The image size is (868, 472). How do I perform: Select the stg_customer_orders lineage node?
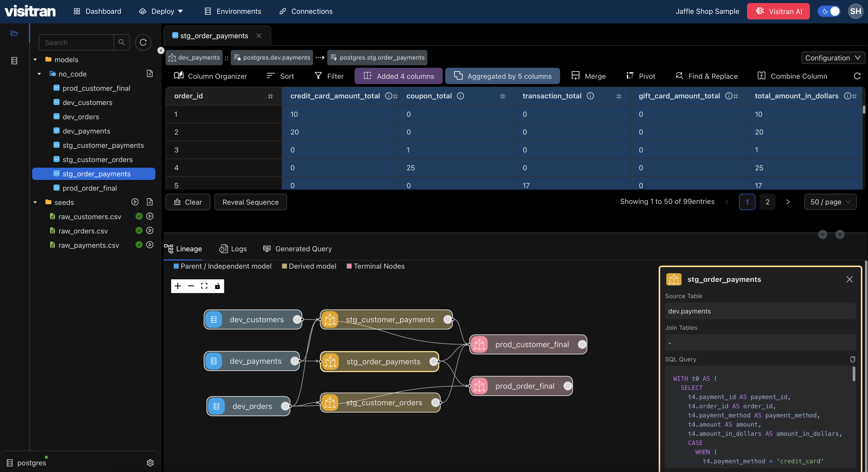tap(380, 402)
